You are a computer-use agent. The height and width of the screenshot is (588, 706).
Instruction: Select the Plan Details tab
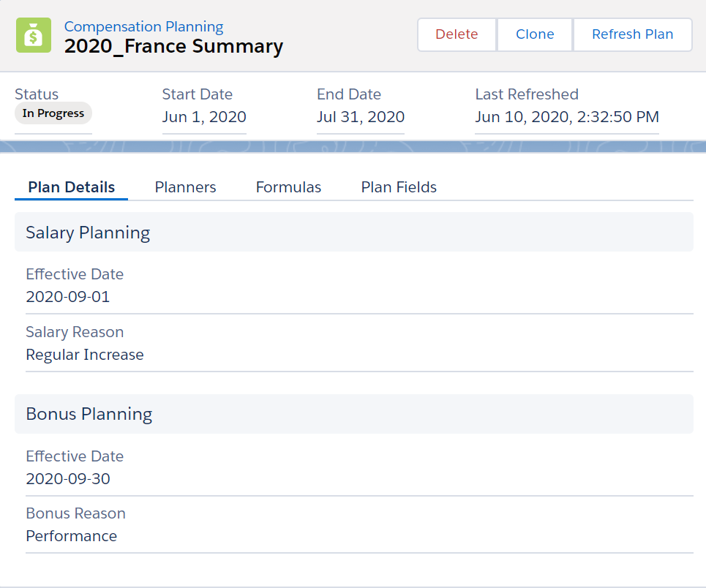(71, 187)
